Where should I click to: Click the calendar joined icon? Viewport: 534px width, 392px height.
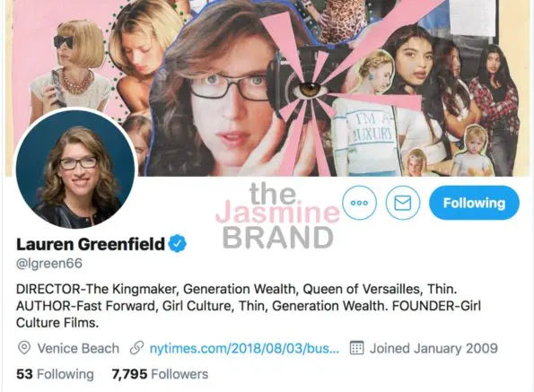[x=357, y=348]
